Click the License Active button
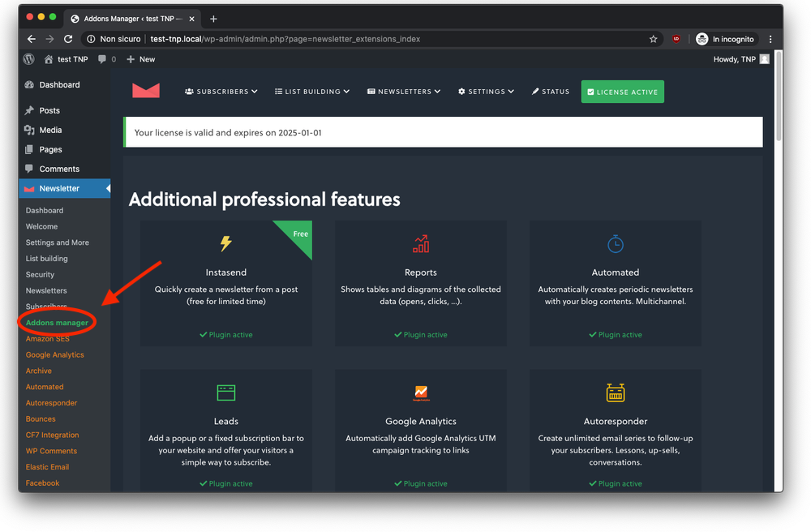Image resolution: width=811 pixels, height=532 pixels. tap(622, 92)
